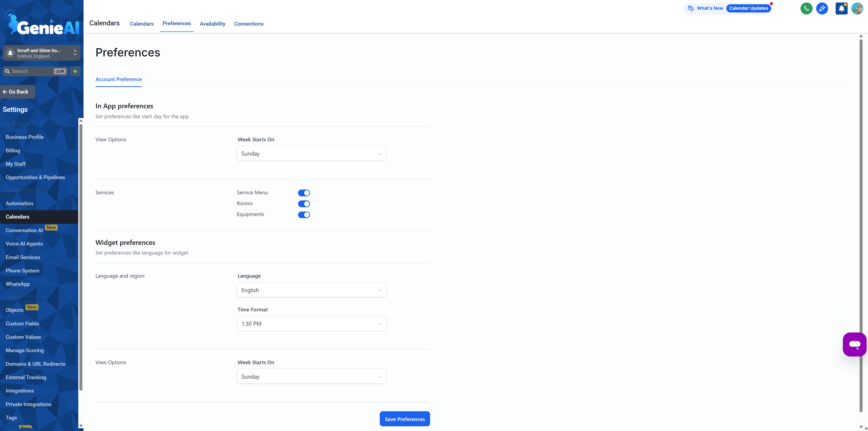Open the chat bubble in bottom right

click(854, 344)
